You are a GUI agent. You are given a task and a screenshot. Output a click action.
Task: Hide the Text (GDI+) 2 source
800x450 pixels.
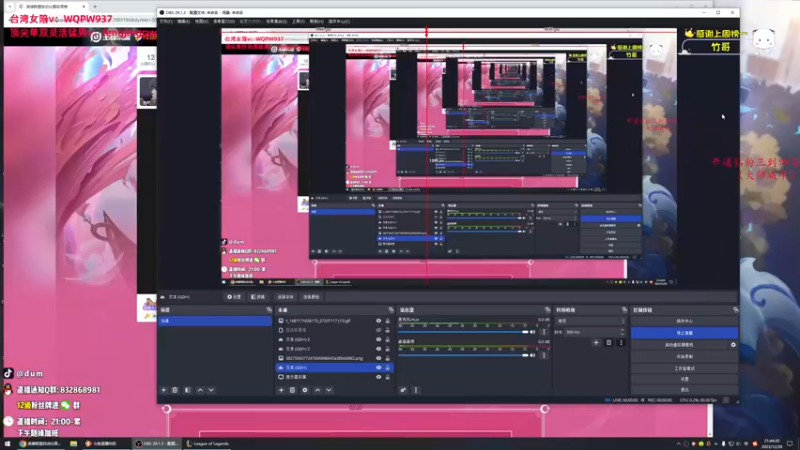click(x=379, y=349)
